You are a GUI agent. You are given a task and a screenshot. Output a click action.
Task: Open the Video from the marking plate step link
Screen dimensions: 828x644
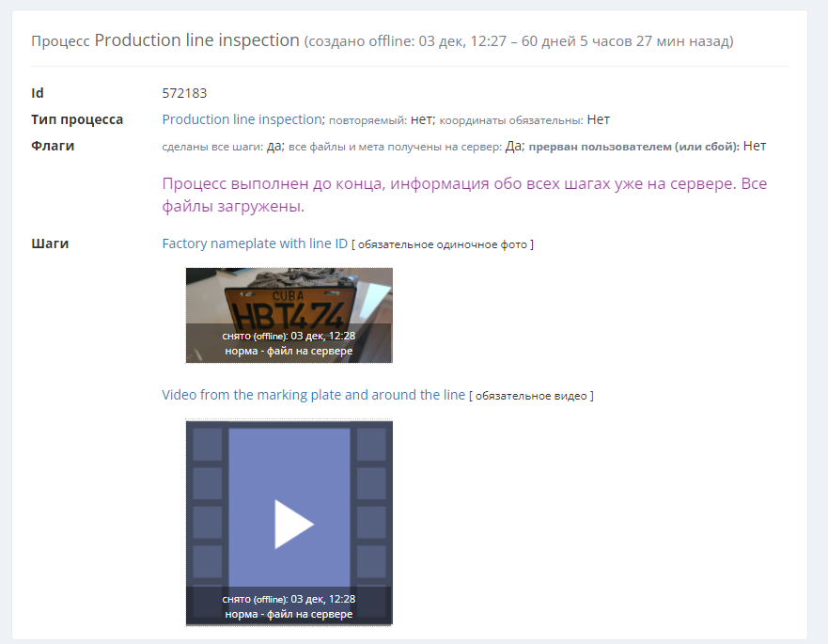[x=313, y=395]
